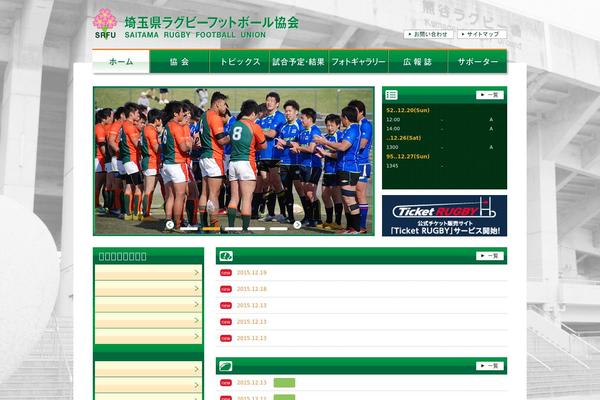Select the 1300 match row
Image resolution: width=600 pixels, height=400 pixels.
click(444, 147)
